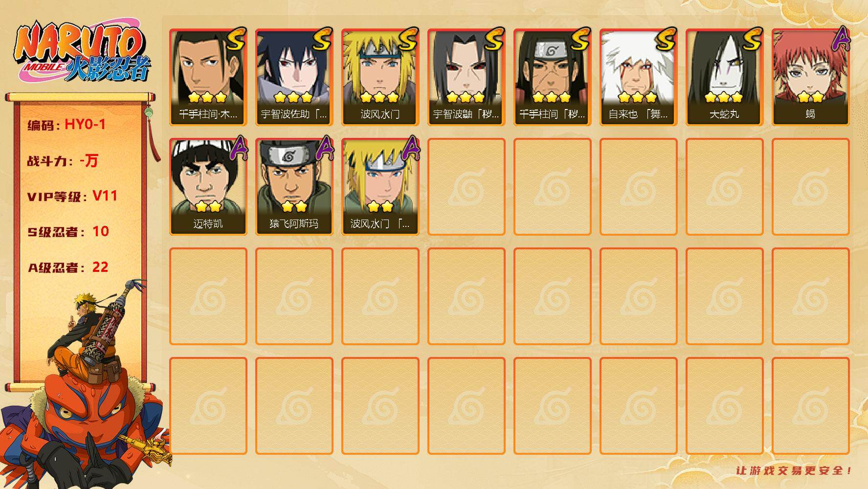
Task: Click the 千手柱间「秽… ninja card
Action: tap(553, 77)
